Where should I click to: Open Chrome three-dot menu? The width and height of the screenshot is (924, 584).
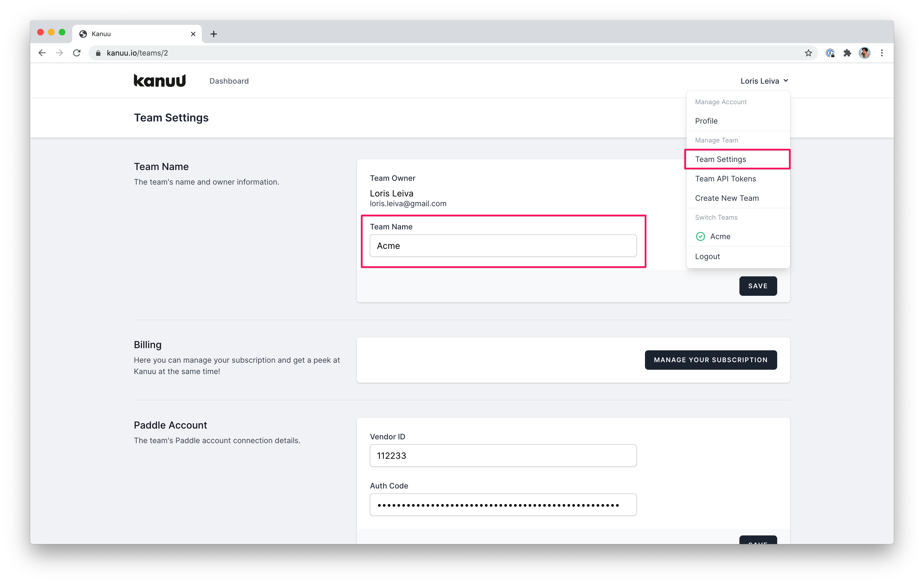pos(882,53)
